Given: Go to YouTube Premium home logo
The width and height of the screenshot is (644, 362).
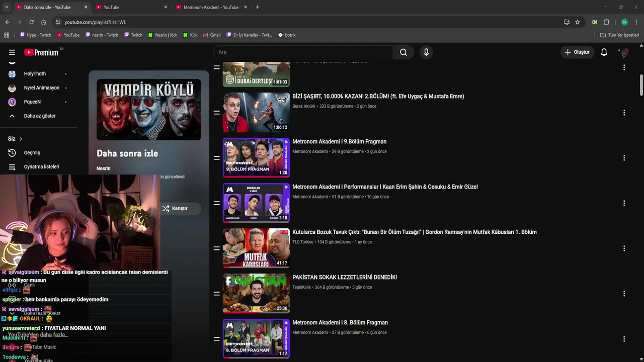Looking at the screenshot, I should 41,52.
